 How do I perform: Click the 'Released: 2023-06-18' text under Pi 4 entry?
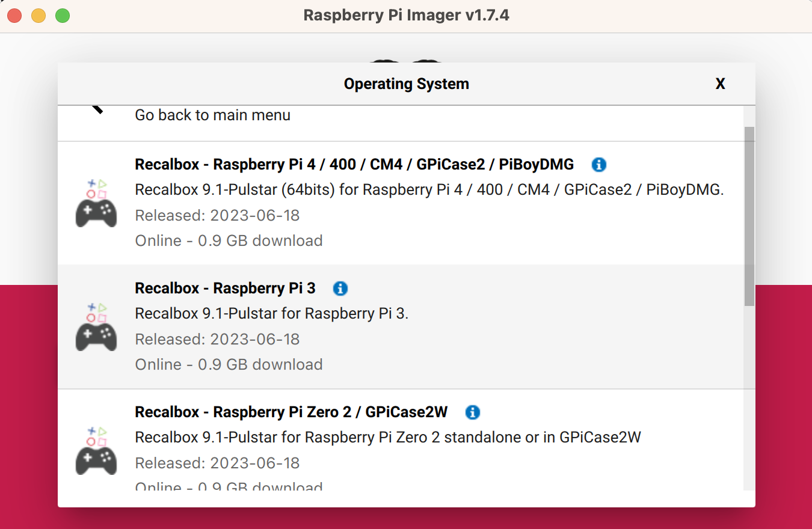point(217,215)
